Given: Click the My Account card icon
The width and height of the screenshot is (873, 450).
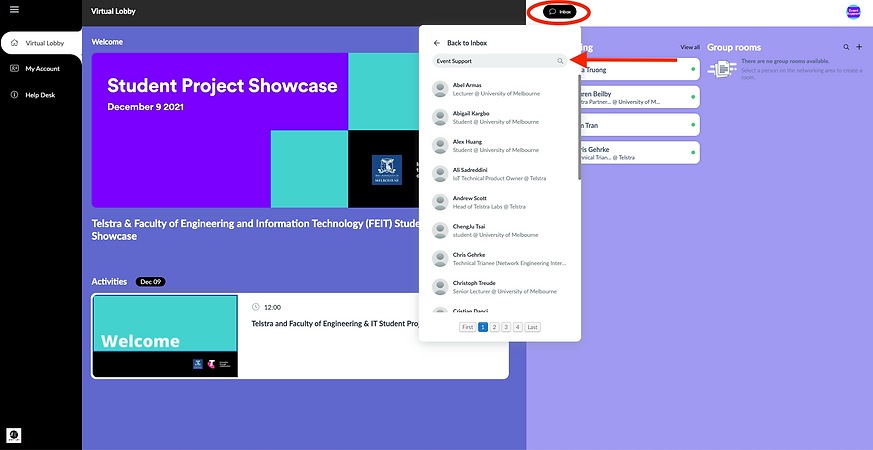Looking at the screenshot, I should tap(15, 69).
